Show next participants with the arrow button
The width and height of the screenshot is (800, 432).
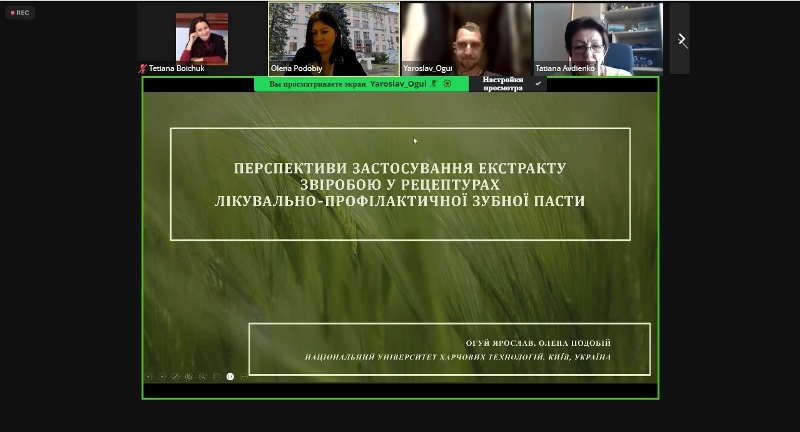pos(682,40)
